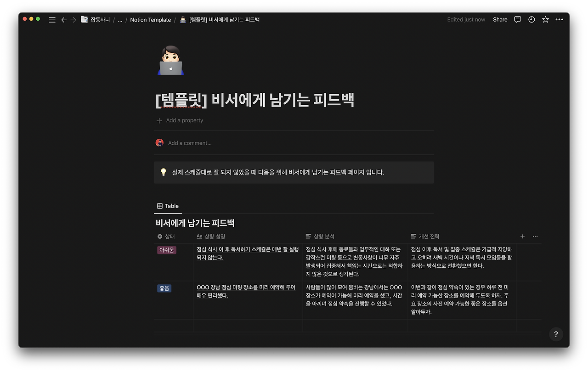The image size is (588, 372).
Task: Open the help question mark button
Action: (556, 334)
